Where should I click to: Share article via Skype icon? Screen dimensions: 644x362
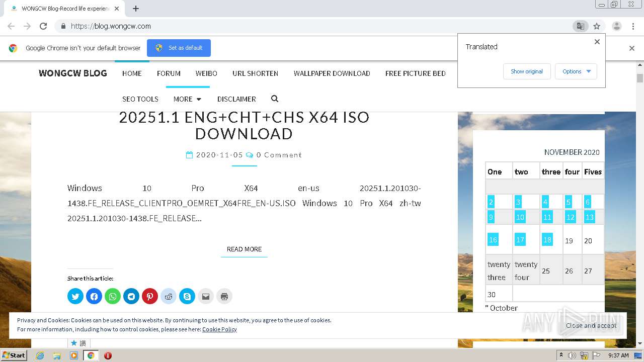187,296
